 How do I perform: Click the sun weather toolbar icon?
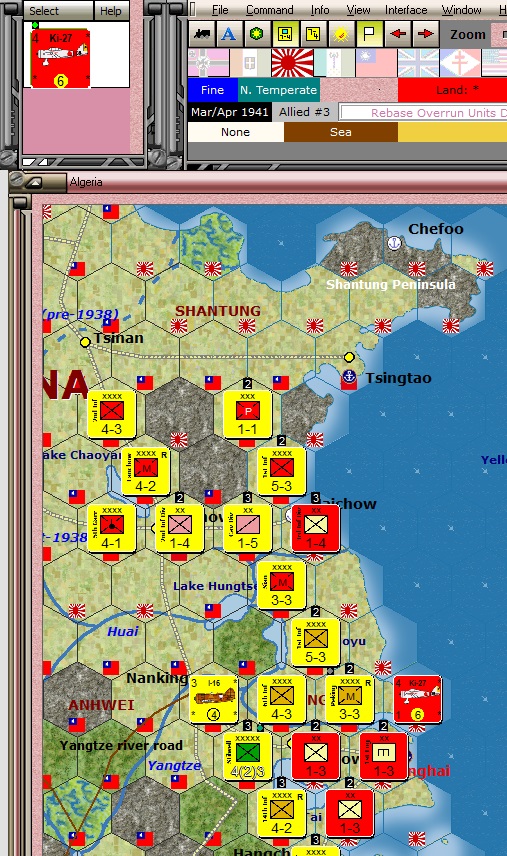pos(341,34)
